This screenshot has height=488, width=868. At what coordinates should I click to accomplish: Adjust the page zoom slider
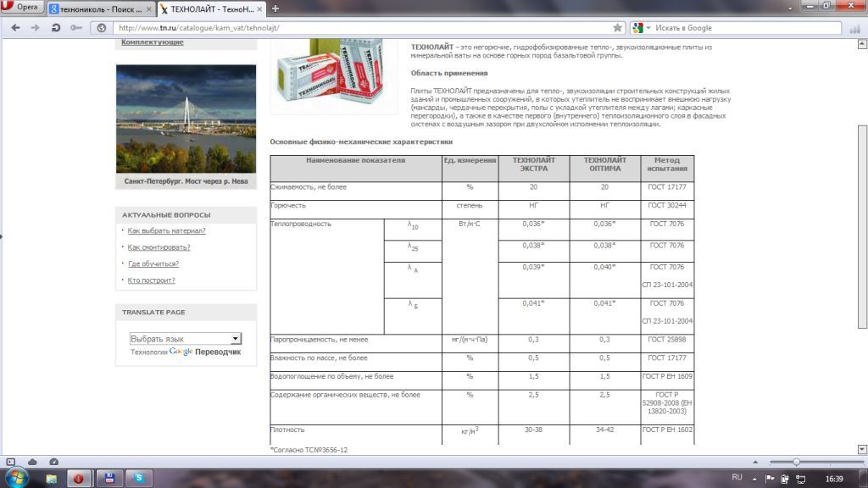pyautogui.click(x=795, y=462)
